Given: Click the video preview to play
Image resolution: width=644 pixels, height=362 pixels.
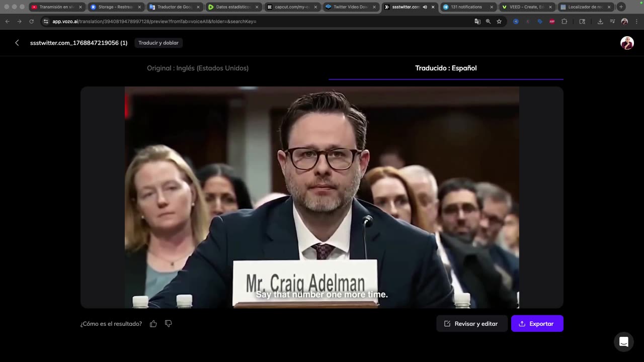Looking at the screenshot, I should coord(322,197).
